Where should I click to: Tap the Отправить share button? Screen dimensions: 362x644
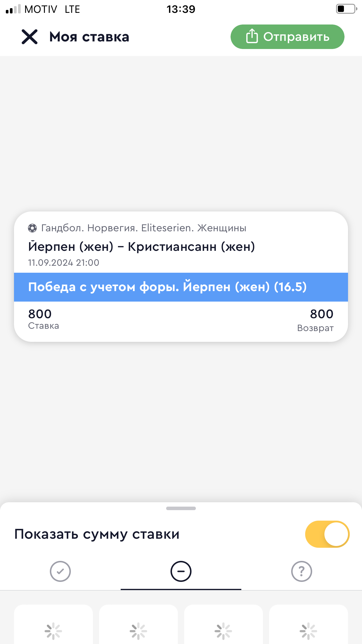pyautogui.click(x=287, y=37)
